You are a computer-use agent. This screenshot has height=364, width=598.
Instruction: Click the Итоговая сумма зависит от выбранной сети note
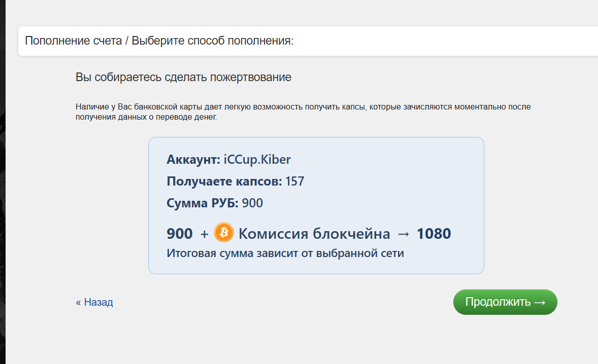tap(285, 253)
